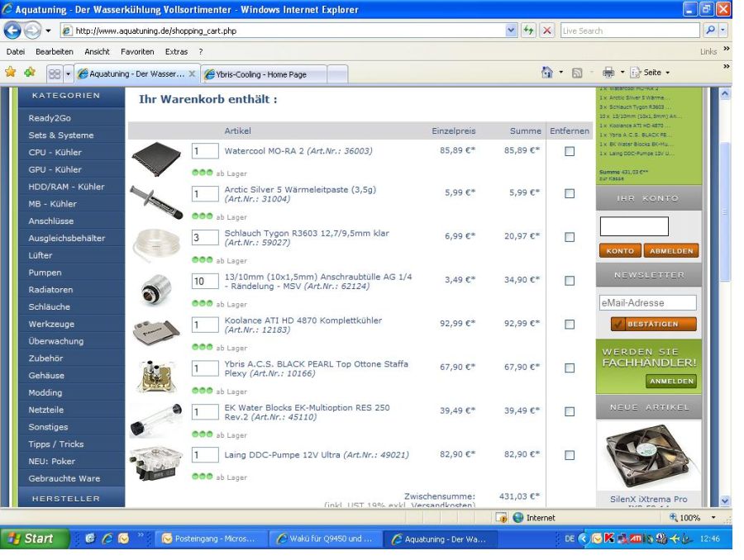Viewport: 744px width, 560px height.
Task: Click the Outlook quick launch icon
Action: (x=123, y=539)
